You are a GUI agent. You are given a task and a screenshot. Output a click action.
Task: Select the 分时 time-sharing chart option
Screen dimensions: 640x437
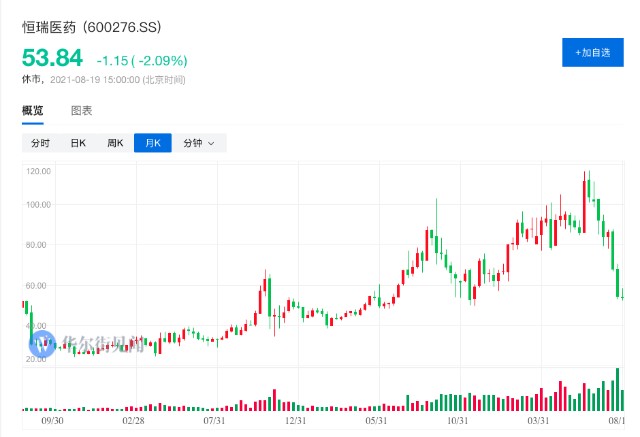coord(40,143)
